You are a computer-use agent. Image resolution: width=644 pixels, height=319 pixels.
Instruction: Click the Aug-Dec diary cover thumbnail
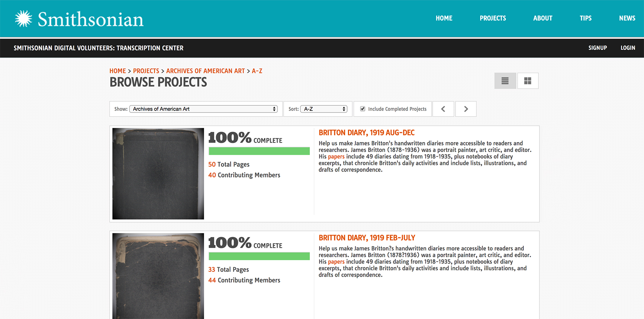point(158,174)
